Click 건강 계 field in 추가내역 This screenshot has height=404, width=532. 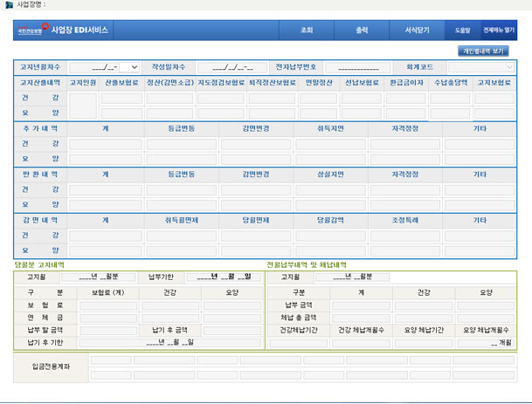[106, 144]
